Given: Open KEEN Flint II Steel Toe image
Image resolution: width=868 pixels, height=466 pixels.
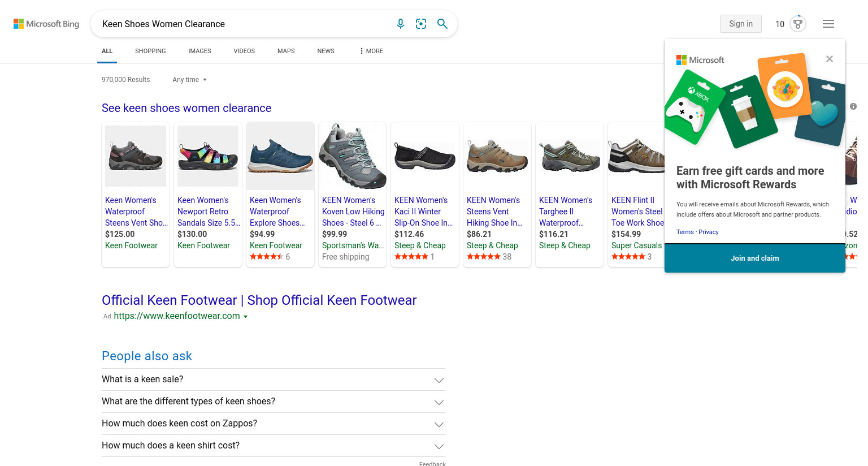Looking at the screenshot, I should click(636, 156).
